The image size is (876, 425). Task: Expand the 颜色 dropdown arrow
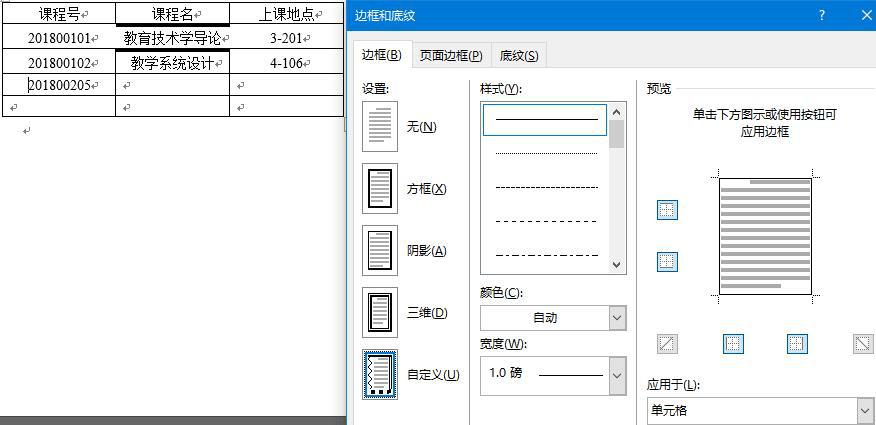tap(617, 318)
